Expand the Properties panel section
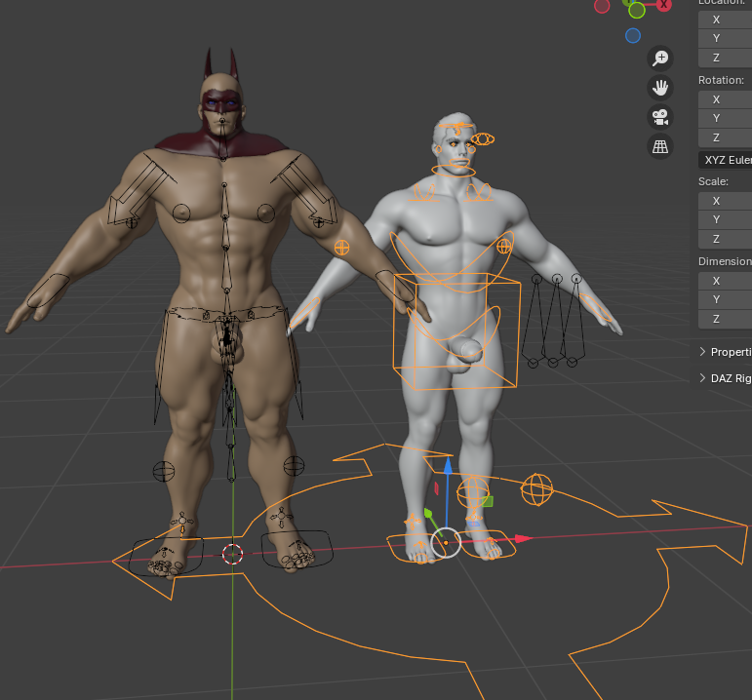 724,352
